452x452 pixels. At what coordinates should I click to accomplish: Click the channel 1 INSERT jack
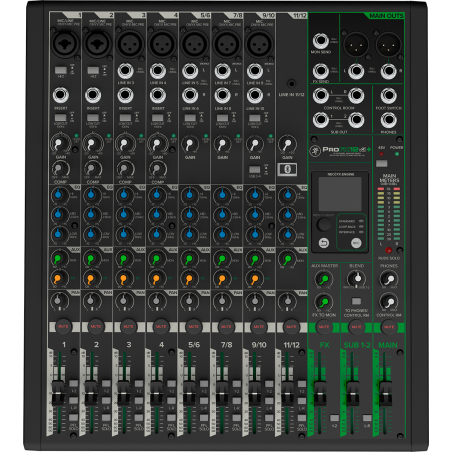tap(61, 95)
